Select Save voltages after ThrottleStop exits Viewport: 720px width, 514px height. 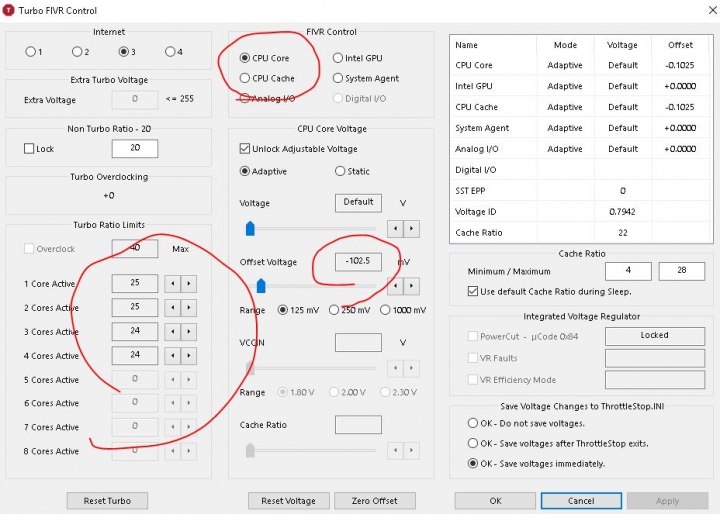pos(472,443)
